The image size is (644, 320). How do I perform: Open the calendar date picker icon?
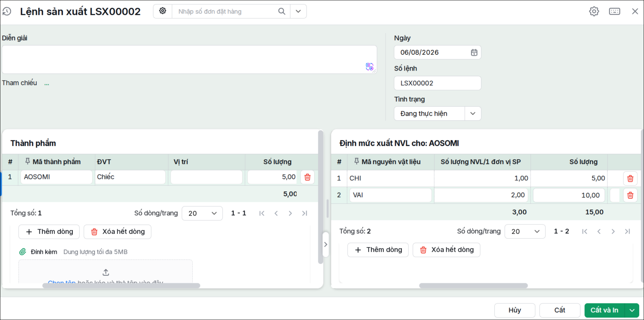coord(474,52)
